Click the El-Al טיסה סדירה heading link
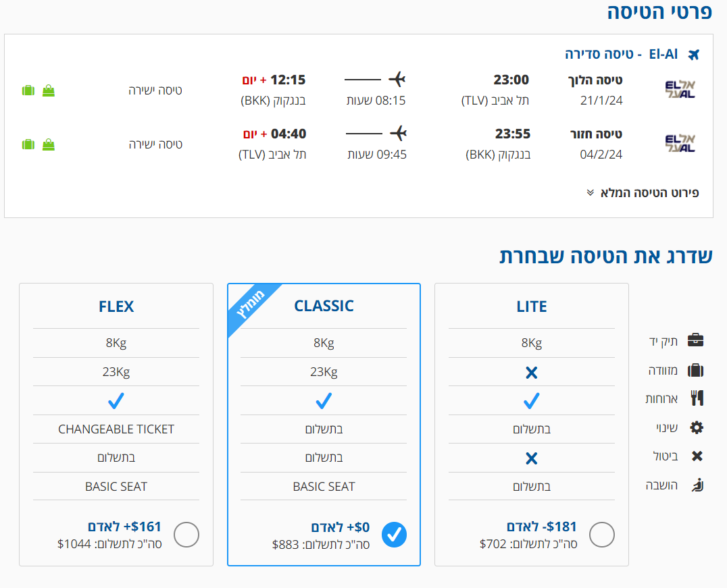This screenshot has width=727, height=588. click(622, 54)
